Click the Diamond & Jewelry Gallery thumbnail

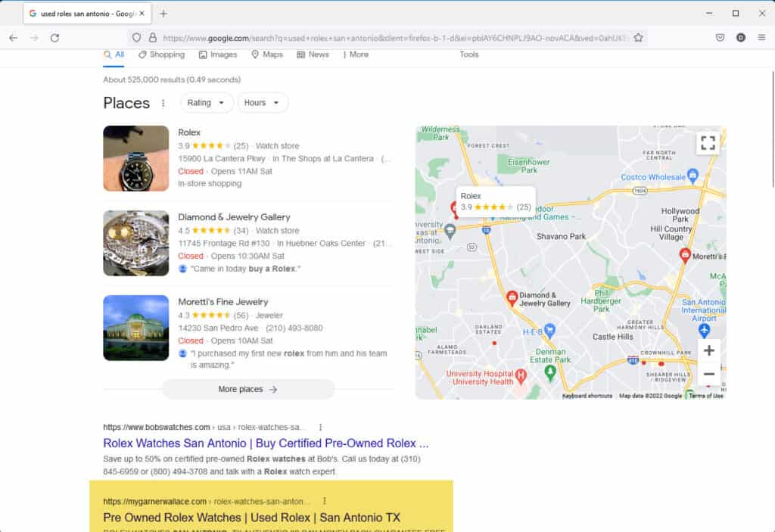[x=136, y=243]
